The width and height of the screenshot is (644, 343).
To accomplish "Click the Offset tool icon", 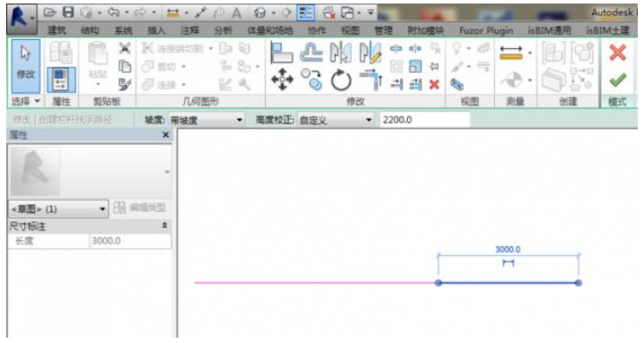I will coord(311,52).
